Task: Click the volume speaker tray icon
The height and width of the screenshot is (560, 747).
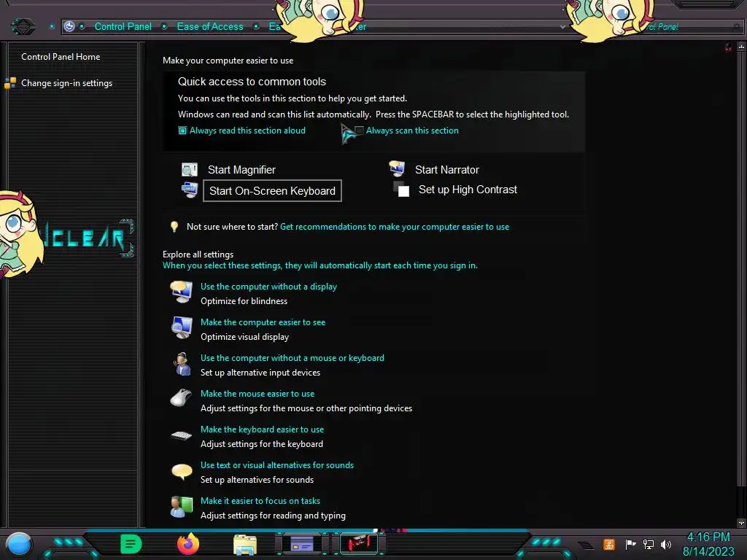Action: [x=666, y=544]
